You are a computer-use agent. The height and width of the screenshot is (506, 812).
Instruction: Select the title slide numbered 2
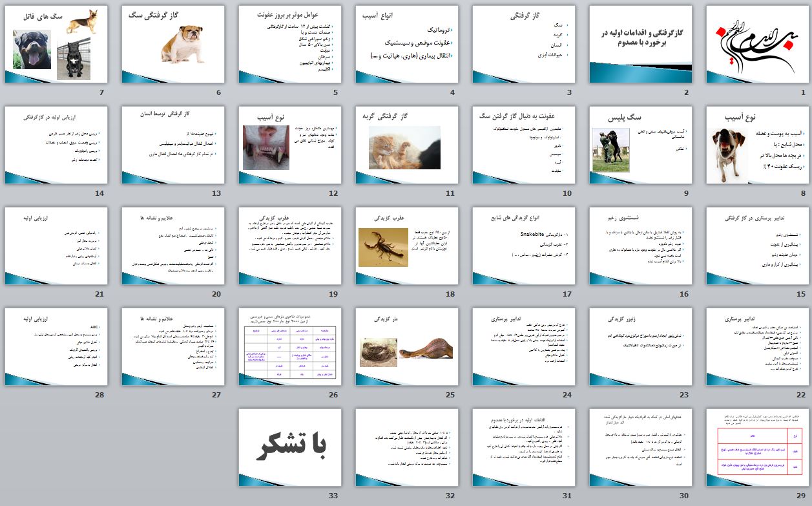point(640,44)
